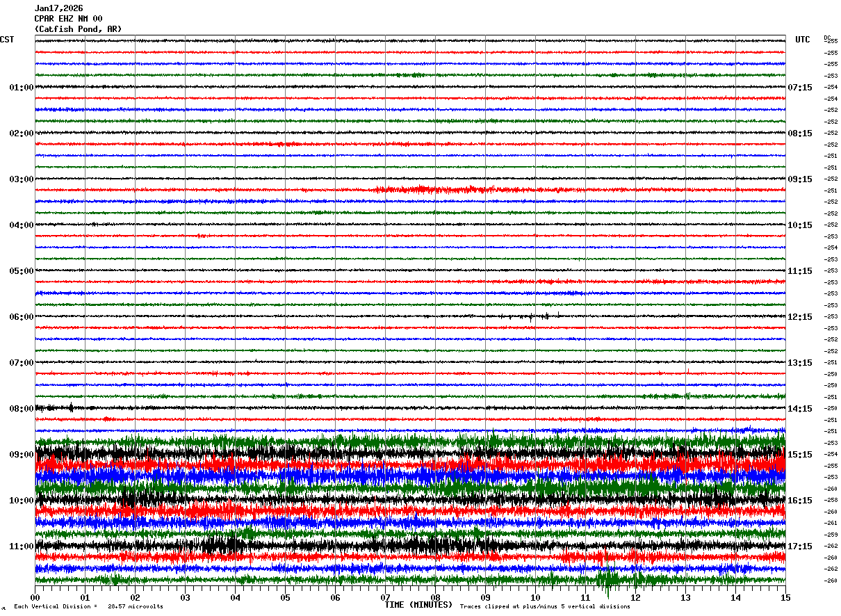
Task: Select the 01:00 CST time label
Action: 22,88
